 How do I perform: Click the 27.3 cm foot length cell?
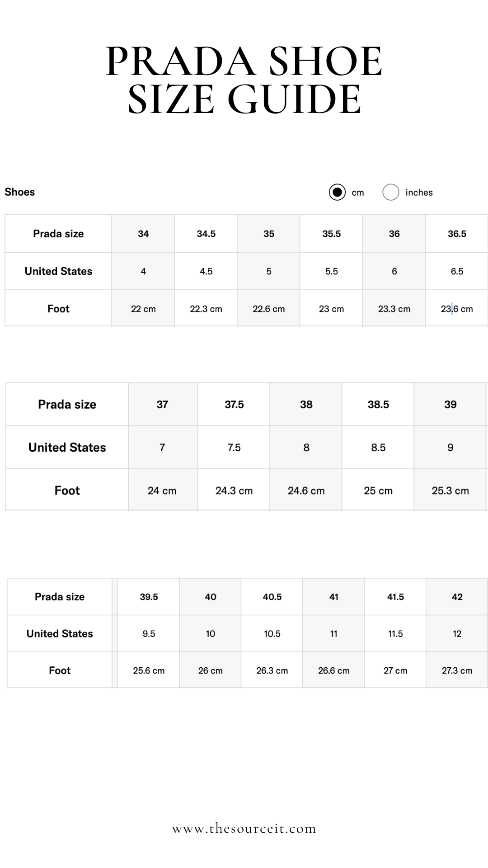point(457,670)
